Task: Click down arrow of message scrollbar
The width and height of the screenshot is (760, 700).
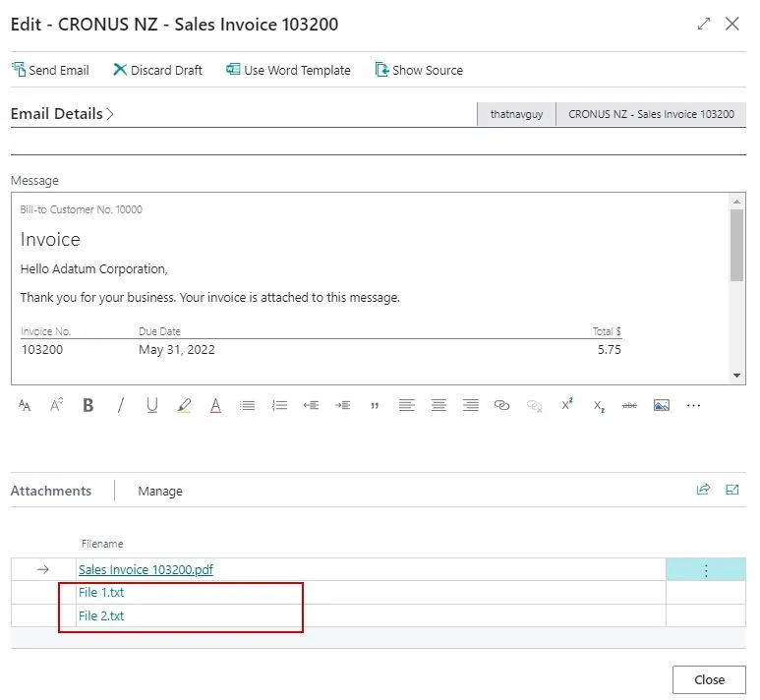Action: (x=736, y=376)
